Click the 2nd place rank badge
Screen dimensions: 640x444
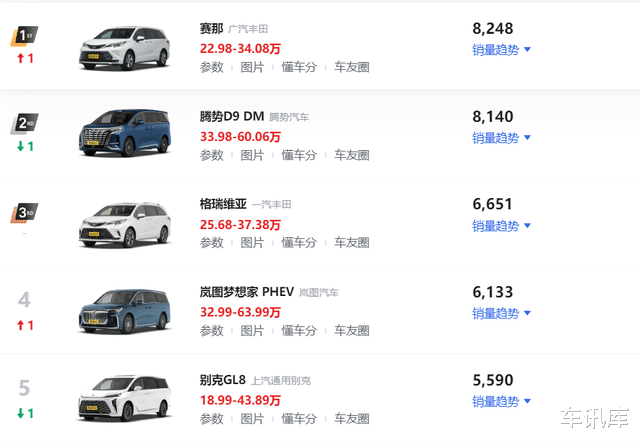[x=24, y=124]
